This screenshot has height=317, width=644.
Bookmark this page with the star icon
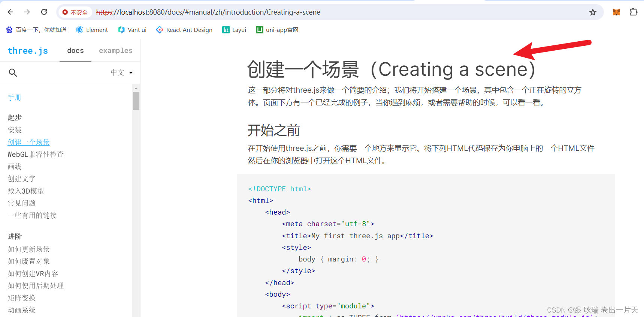[x=593, y=12]
